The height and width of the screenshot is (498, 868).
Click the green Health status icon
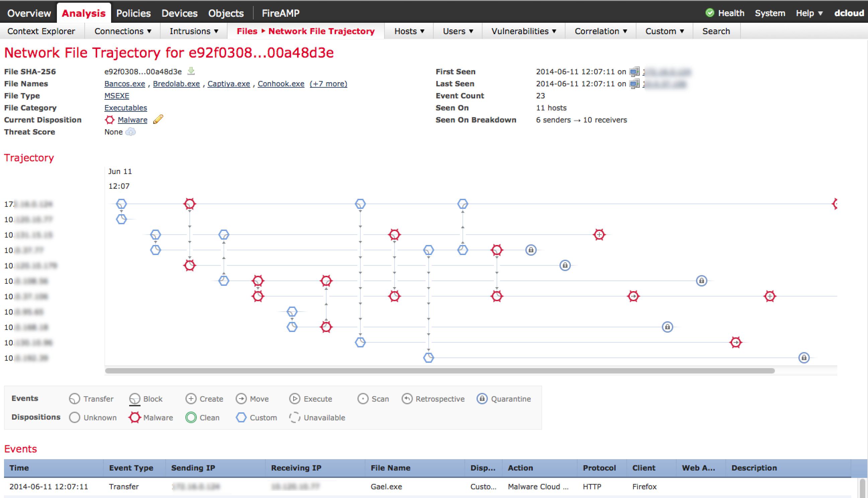tap(710, 13)
